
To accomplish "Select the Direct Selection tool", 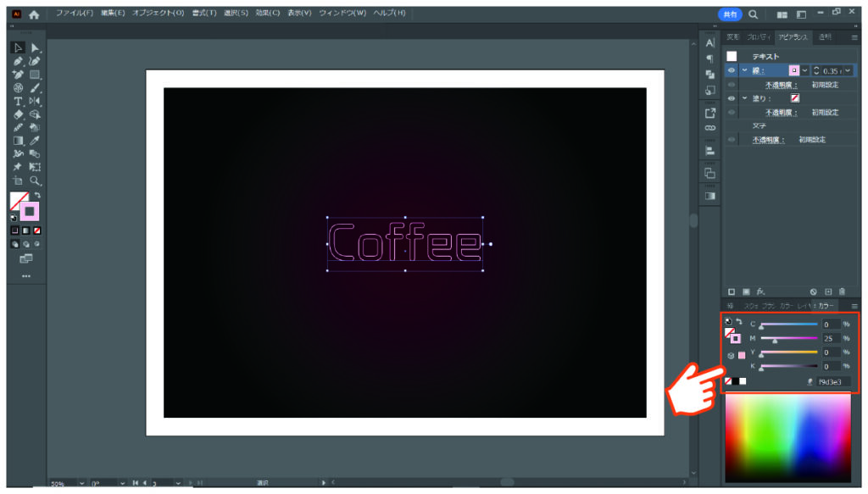I will point(35,47).
